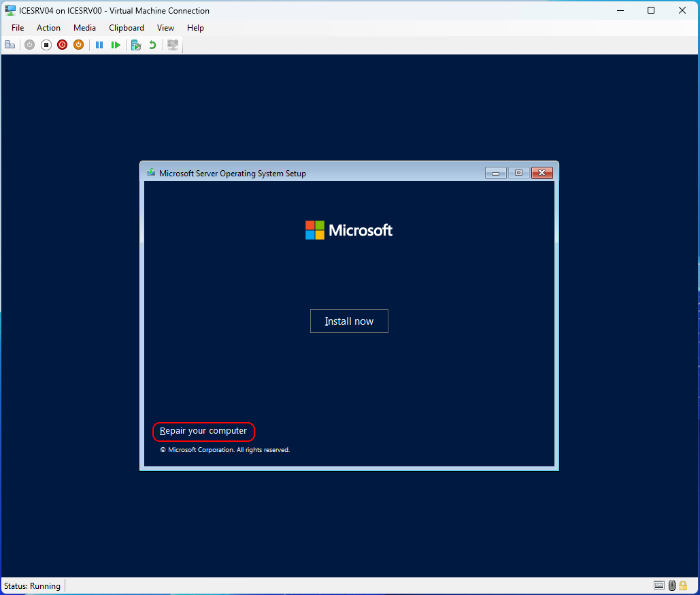Click the mouse icon in status bar
Viewport: 700px width, 595px height.
pos(672,585)
